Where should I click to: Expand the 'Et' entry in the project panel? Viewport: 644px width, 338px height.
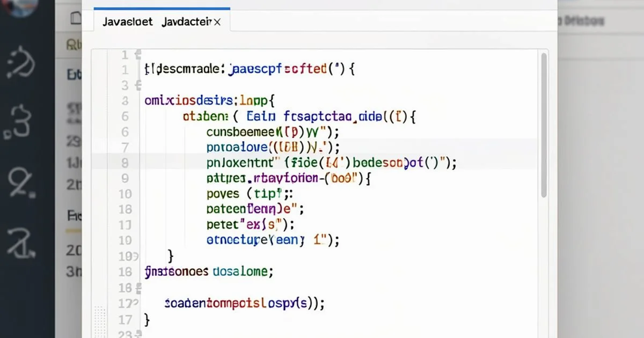72,75
